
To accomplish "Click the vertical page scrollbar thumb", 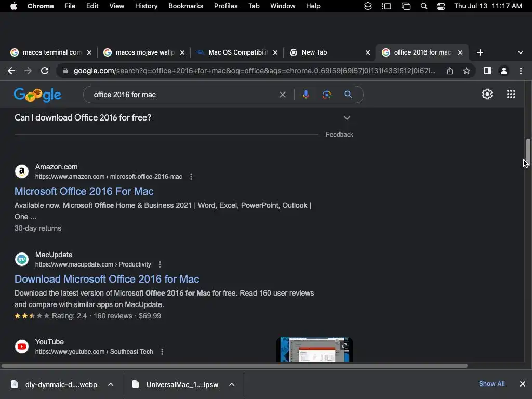I will point(528,152).
